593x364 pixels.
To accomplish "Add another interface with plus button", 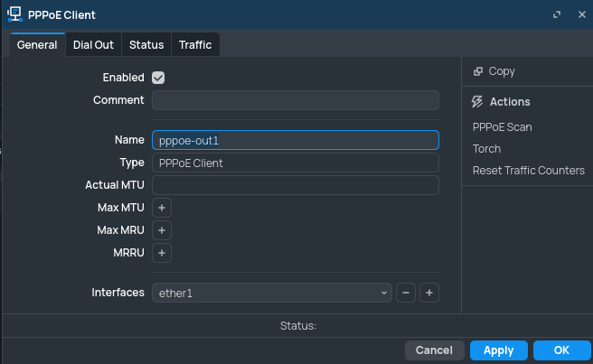I will 429,293.
